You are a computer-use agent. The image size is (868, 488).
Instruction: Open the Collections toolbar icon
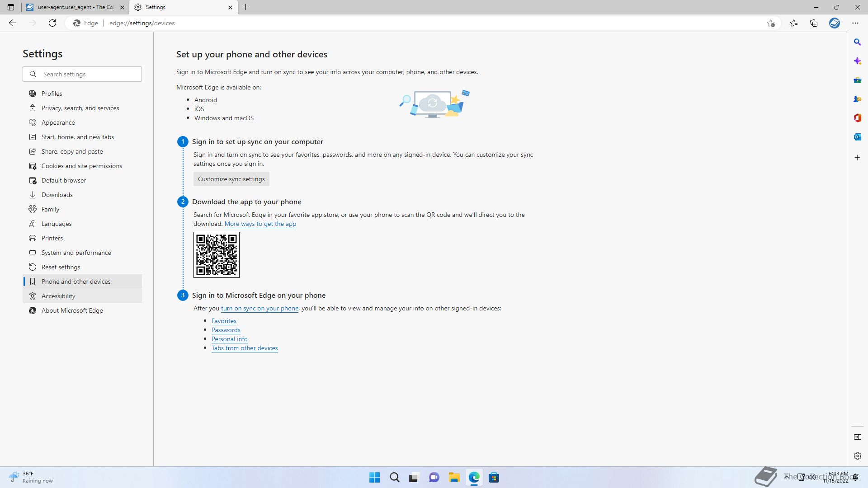pyautogui.click(x=814, y=23)
